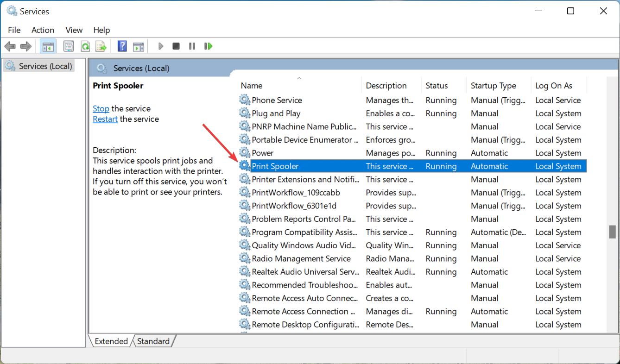
Task: Click the Stop the service link
Action: 101,108
